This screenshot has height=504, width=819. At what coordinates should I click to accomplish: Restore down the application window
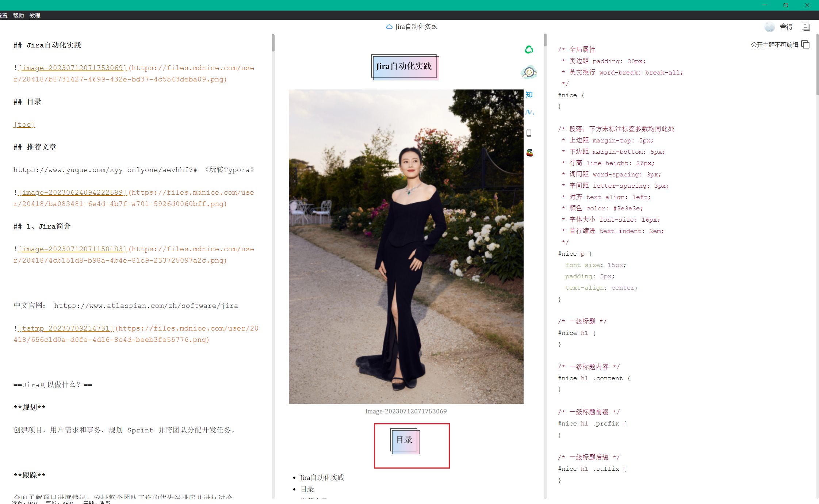pos(786,5)
